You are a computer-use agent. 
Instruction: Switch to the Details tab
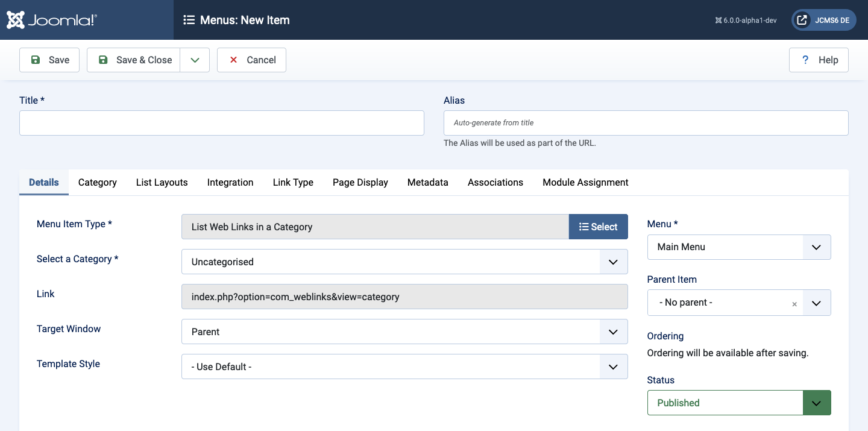[44, 182]
